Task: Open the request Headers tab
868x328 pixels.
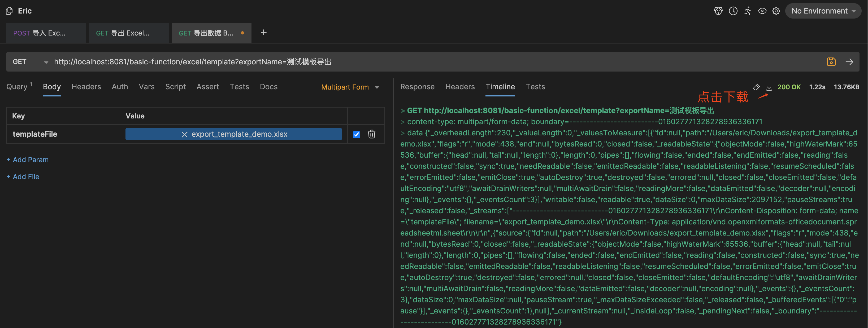Action: [86, 86]
